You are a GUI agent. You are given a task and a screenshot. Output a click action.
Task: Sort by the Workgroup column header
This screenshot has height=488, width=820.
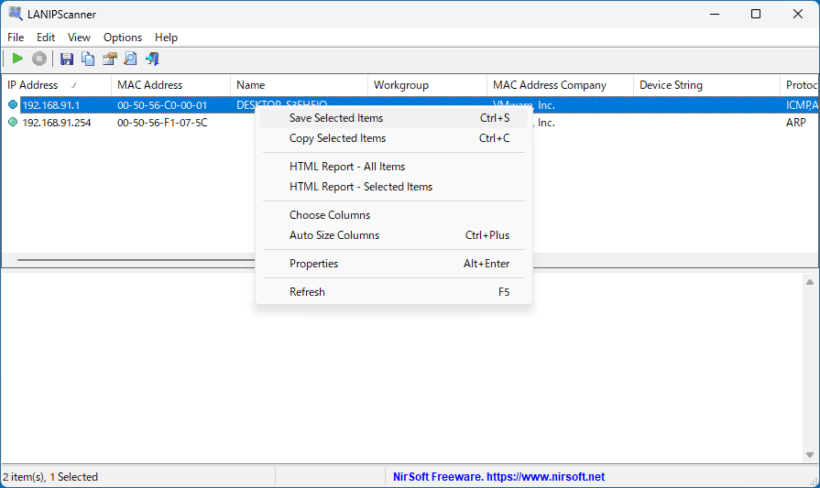coord(427,85)
